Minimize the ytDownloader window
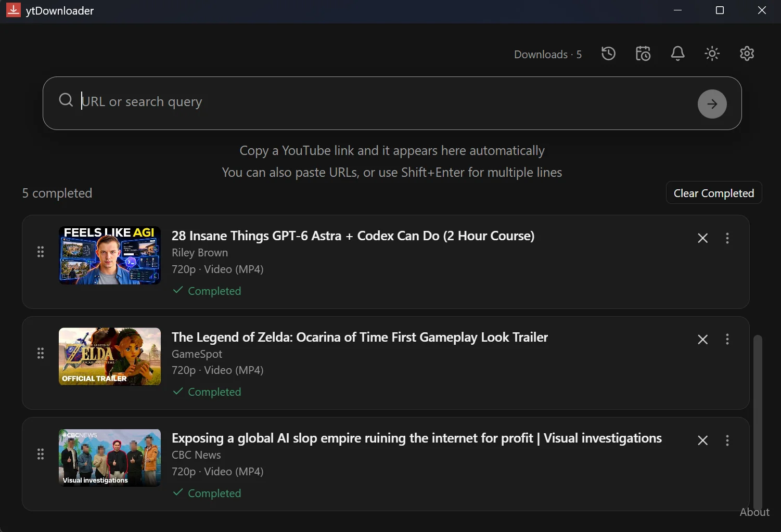The height and width of the screenshot is (532, 781). (677, 10)
